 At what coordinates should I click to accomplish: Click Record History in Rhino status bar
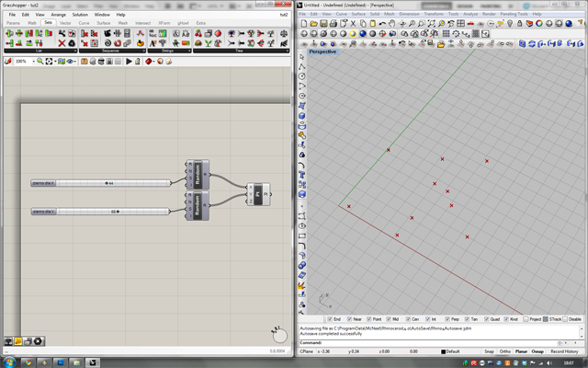(x=564, y=351)
